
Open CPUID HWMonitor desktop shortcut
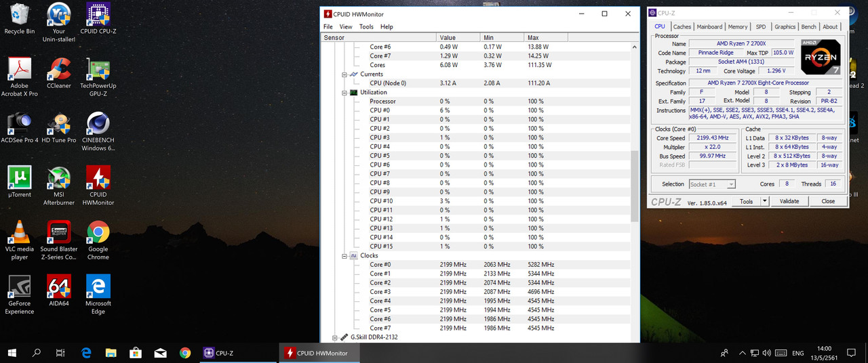[x=98, y=186]
